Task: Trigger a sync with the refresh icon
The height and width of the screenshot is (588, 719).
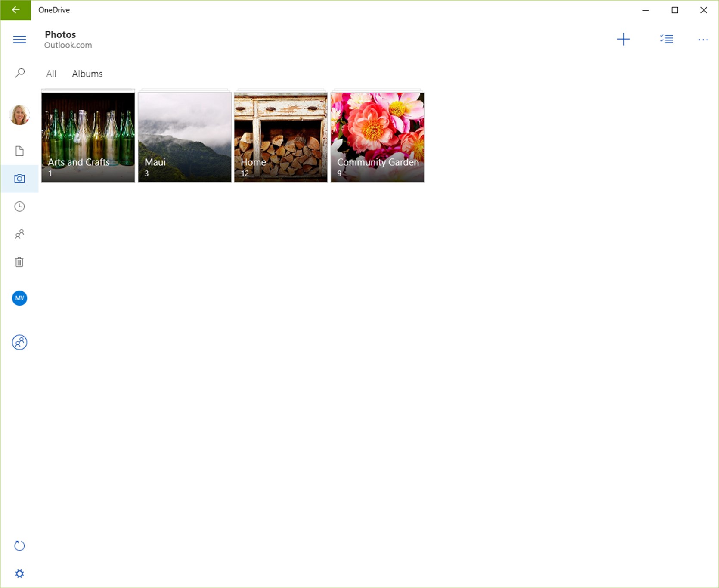Action: (19, 545)
